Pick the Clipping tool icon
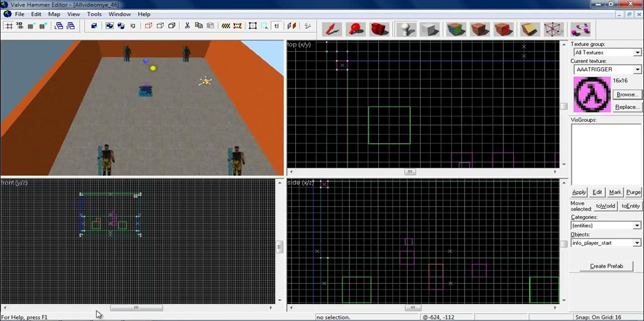Image resolution: width=644 pixels, height=321 pixels. click(529, 29)
